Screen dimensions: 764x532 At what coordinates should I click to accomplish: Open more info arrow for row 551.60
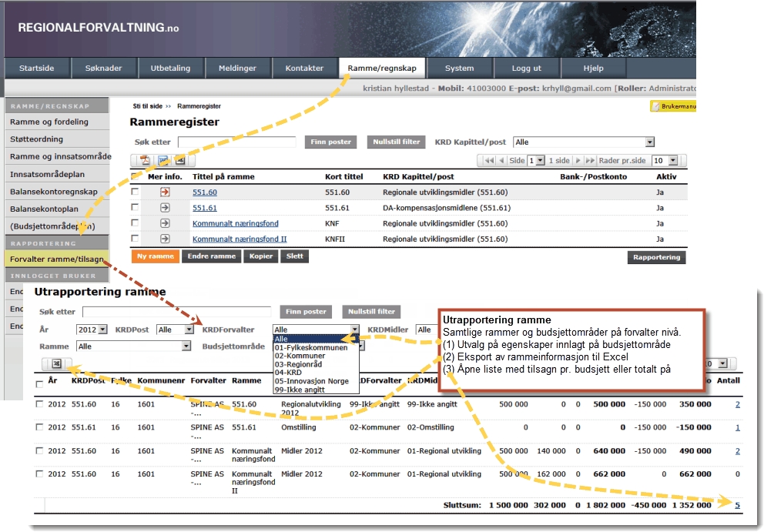(x=165, y=192)
